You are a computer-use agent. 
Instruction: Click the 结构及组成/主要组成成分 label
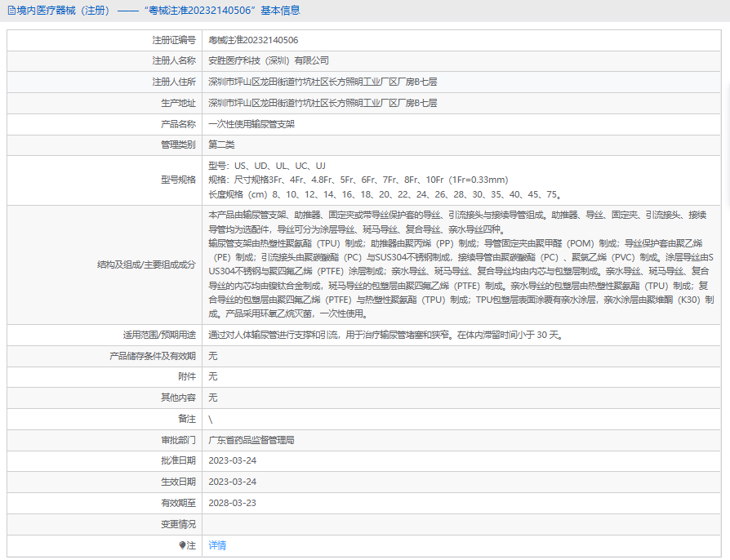pyautogui.click(x=147, y=264)
